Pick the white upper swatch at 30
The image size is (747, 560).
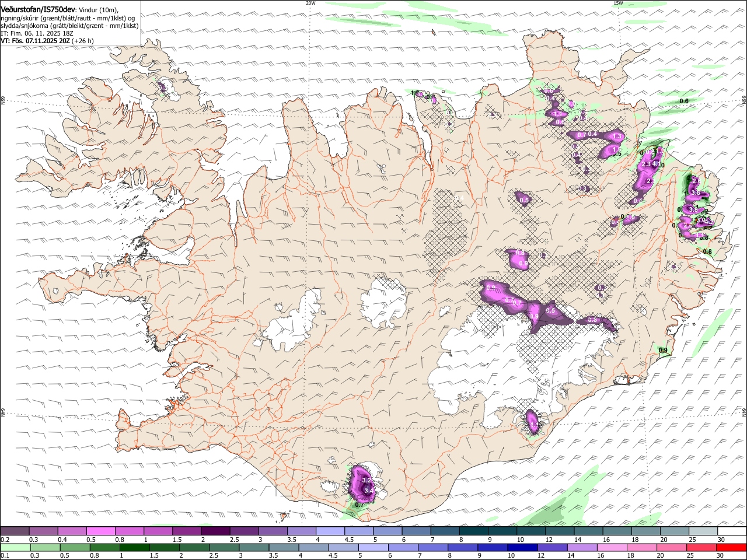pyautogui.click(x=732, y=531)
